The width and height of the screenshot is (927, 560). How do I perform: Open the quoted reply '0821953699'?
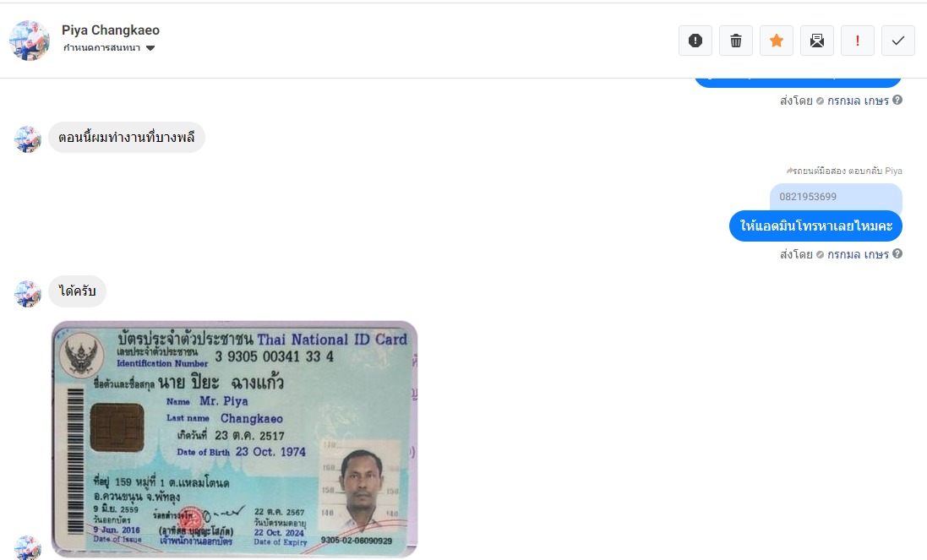836,198
